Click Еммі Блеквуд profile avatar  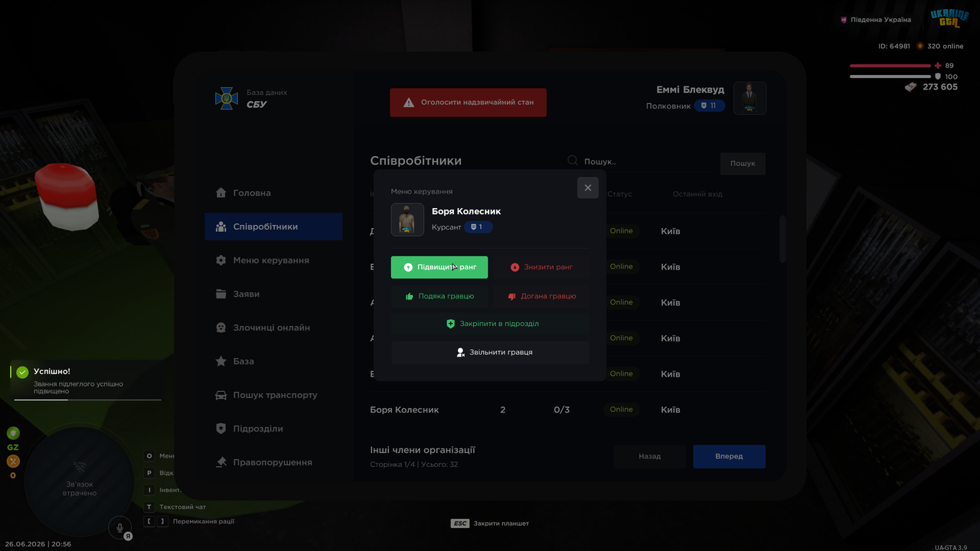click(750, 98)
